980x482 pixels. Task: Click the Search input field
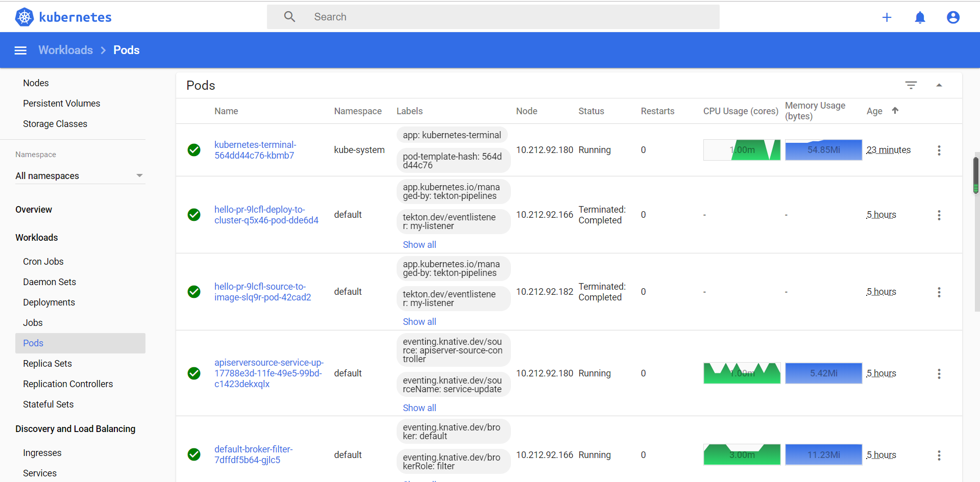[x=493, y=17]
